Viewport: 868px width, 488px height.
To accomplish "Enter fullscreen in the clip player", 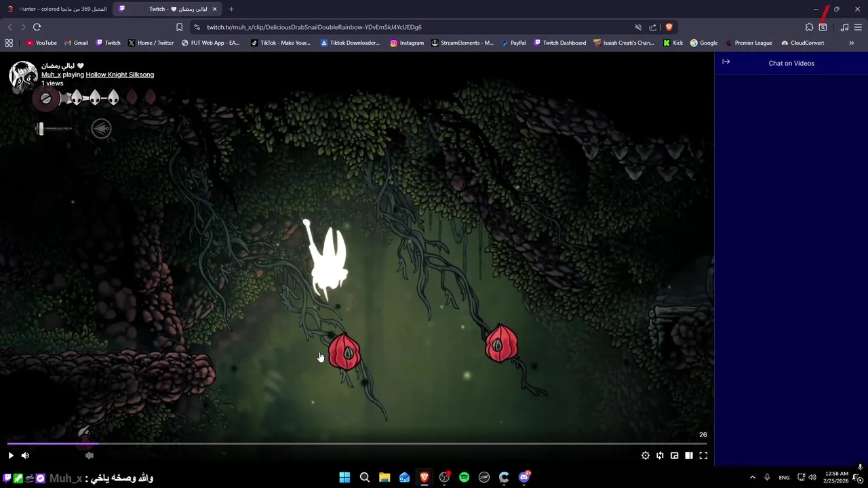I will pyautogui.click(x=703, y=455).
